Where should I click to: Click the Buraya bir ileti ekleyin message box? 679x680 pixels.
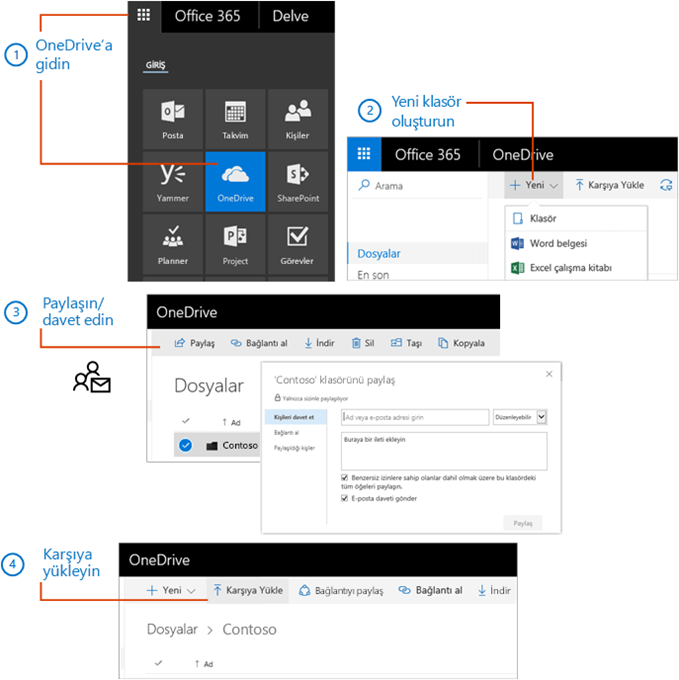[x=444, y=451]
